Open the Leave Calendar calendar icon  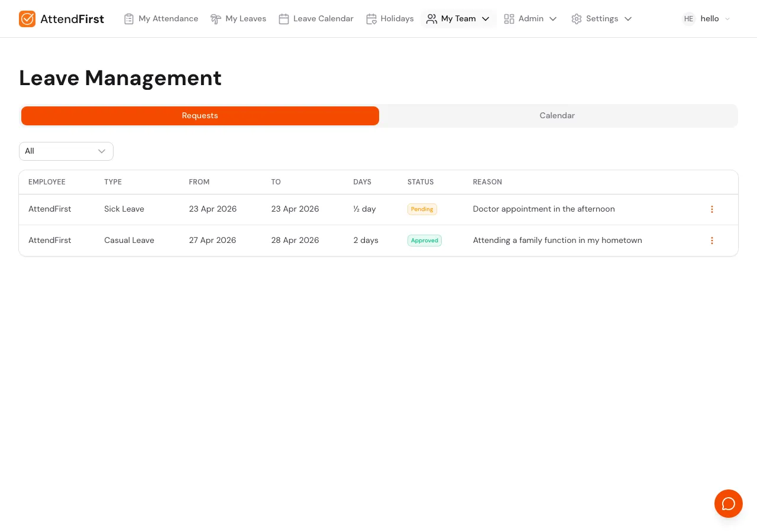pos(284,18)
